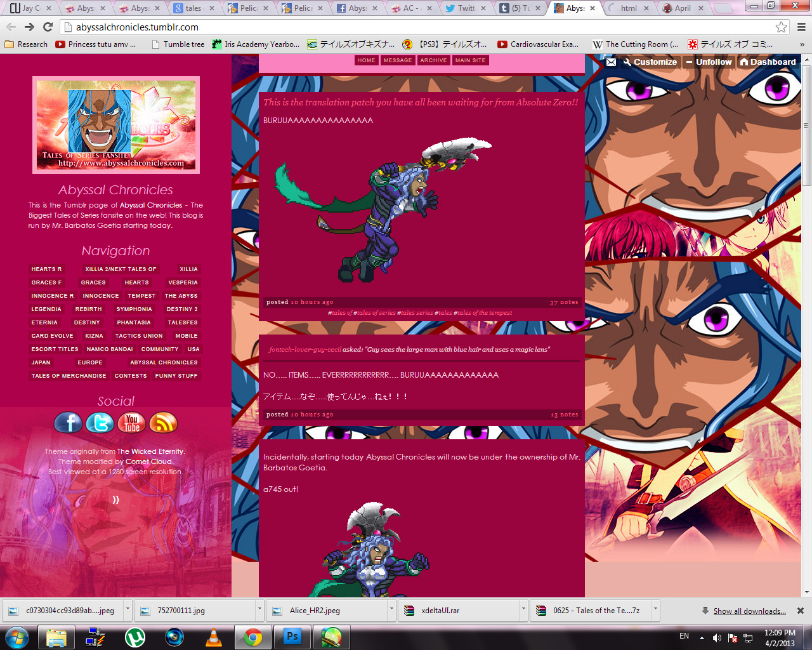Image resolution: width=812 pixels, height=650 pixels.
Task: Bookmark this page with the star
Action: click(782, 27)
